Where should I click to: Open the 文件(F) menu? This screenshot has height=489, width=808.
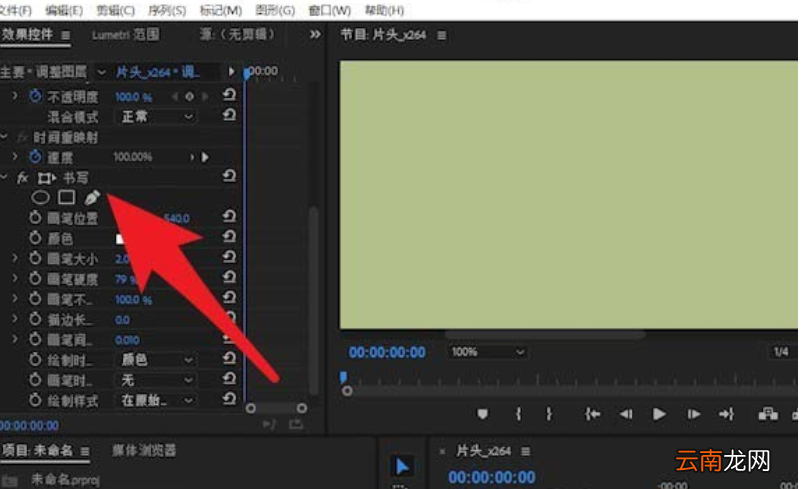click(x=15, y=10)
